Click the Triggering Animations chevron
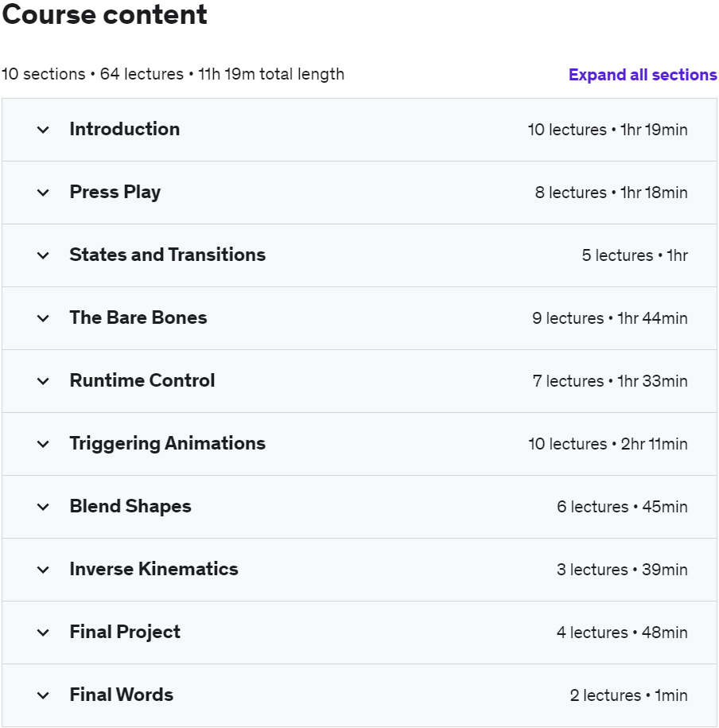This screenshot has height=728, width=719. [43, 444]
